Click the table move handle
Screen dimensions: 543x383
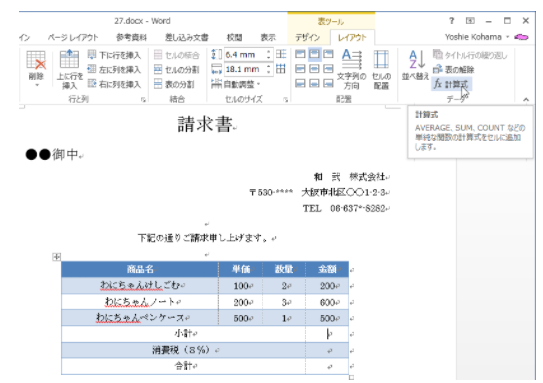[56, 257]
